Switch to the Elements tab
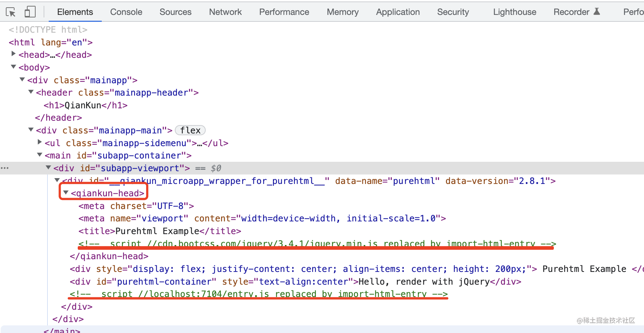 pyautogui.click(x=75, y=12)
